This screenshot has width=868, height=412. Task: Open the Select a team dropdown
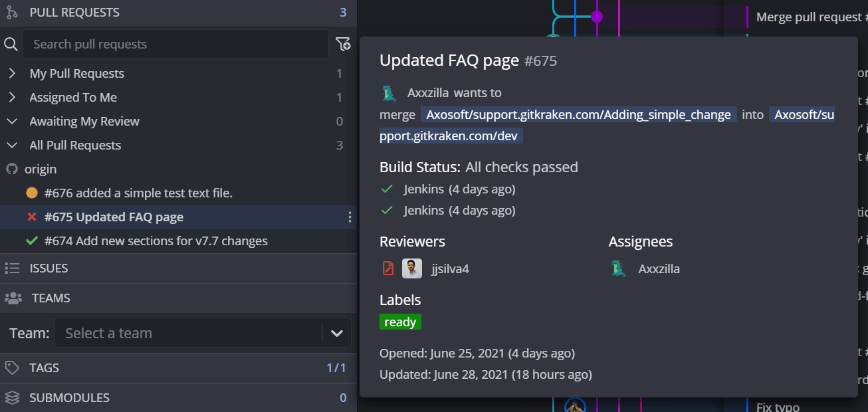coord(203,332)
